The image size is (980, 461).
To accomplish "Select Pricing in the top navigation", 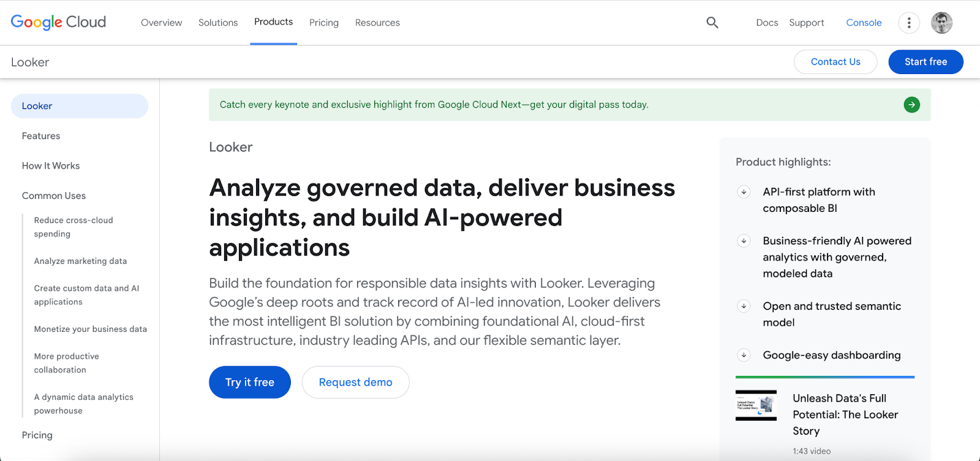I will (x=324, y=23).
